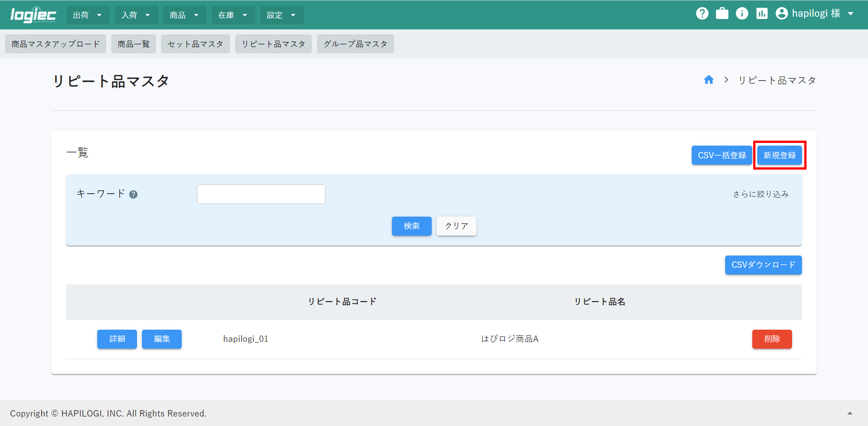868x426 pixels.
Task: Open the 在庫 dropdown menu
Action: click(x=233, y=15)
